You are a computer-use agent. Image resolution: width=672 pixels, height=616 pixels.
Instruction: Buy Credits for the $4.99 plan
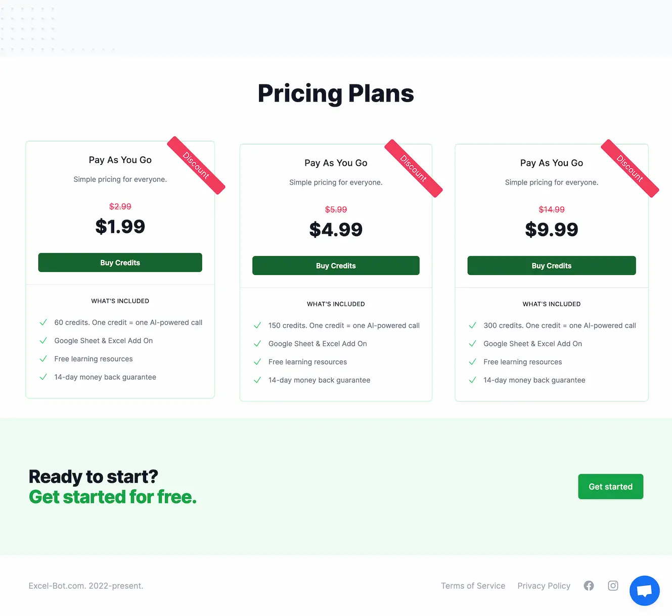(336, 266)
